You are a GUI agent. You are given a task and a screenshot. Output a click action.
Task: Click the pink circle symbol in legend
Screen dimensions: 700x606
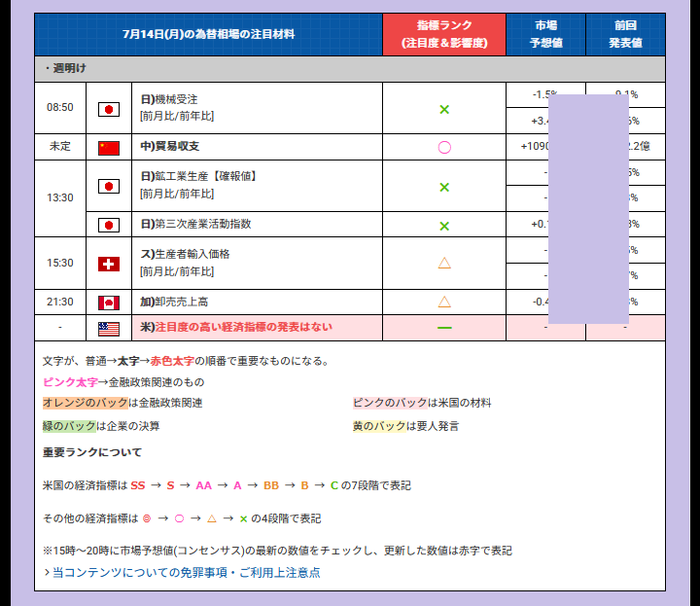pyautogui.click(x=179, y=518)
